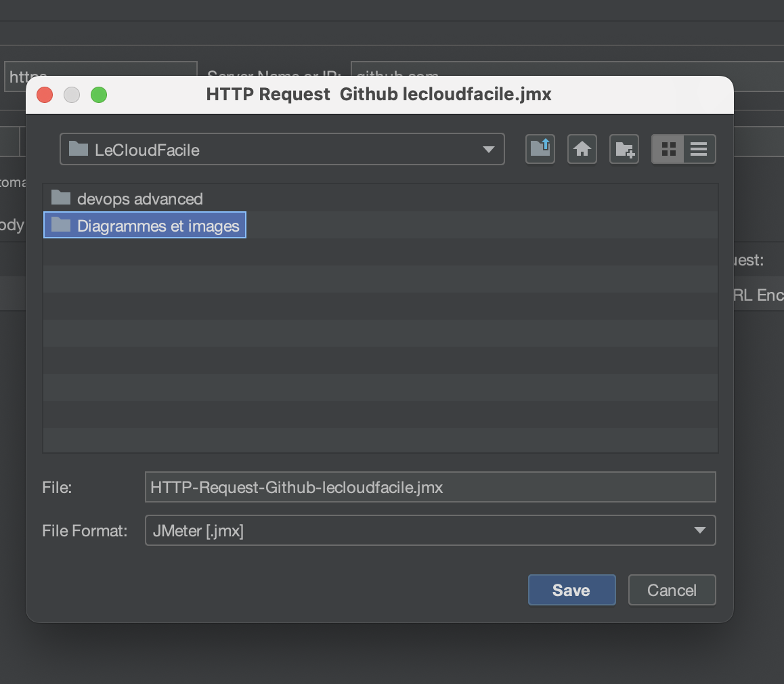
Task: Click the dialog title bar text
Action: [x=379, y=95]
